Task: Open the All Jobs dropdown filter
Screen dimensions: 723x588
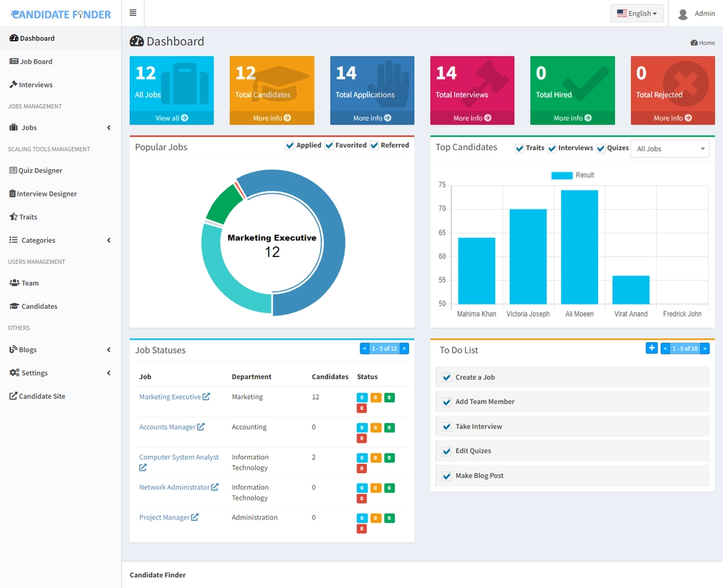Action: (x=670, y=149)
